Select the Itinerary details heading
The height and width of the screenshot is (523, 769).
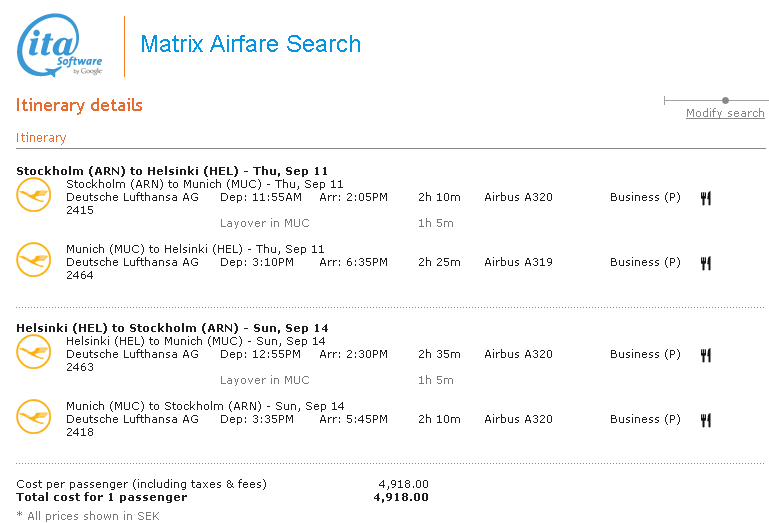pyautogui.click(x=79, y=105)
